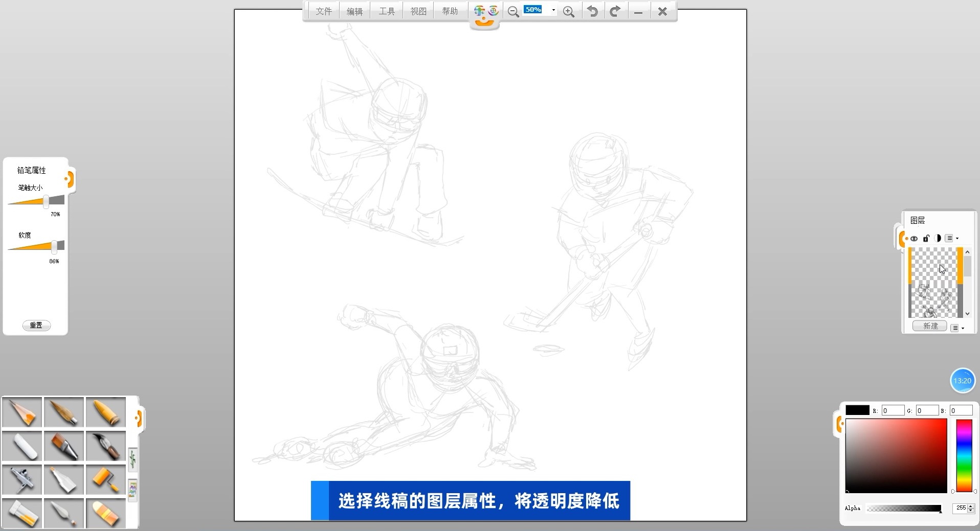Toggle the layer opacity half-circle icon
Screen dimensions: 980x531
[x=938, y=238]
